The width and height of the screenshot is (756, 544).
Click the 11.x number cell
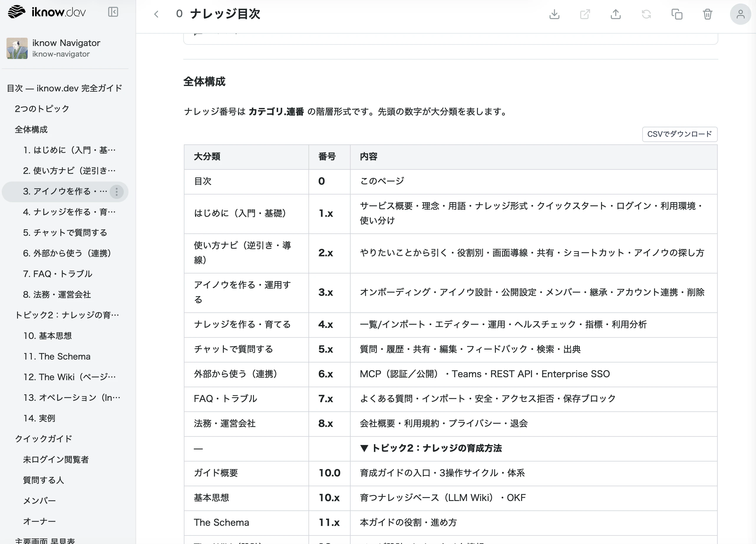pos(329,523)
